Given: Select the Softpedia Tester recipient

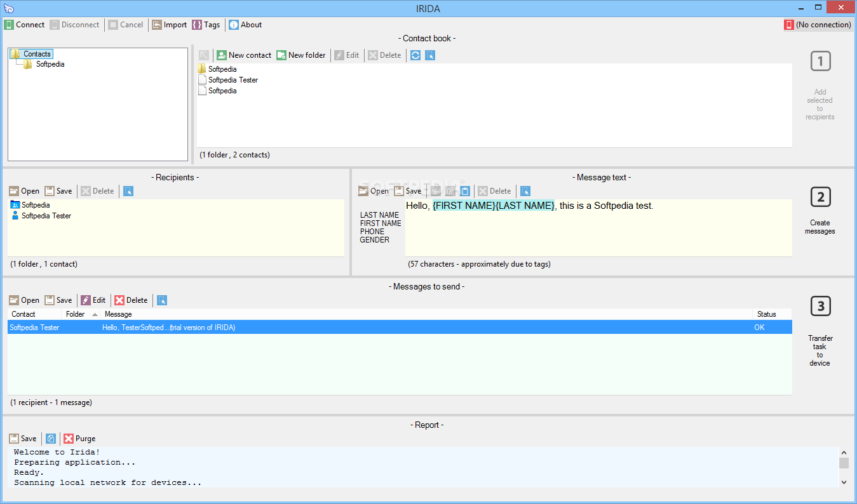Looking at the screenshot, I should 41,216.
